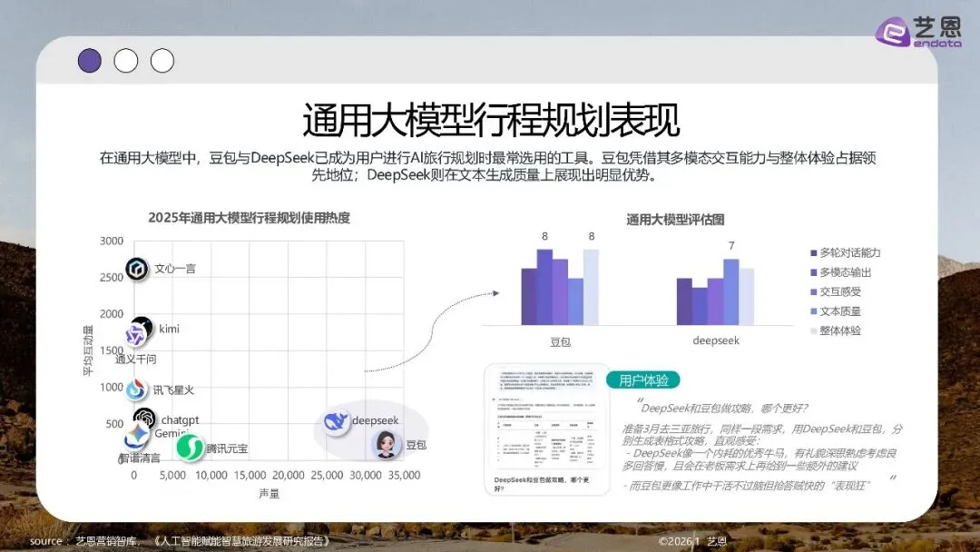Click the data label 7 above deepseek bars
Screen dimensions: 980x552
[x=731, y=246]
